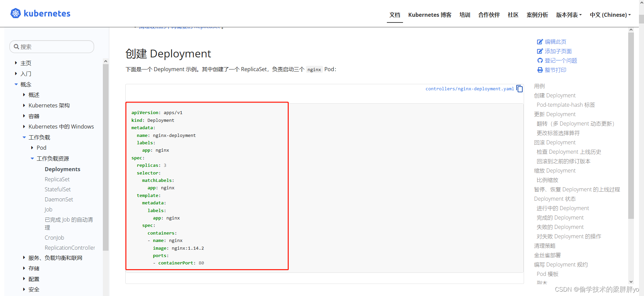Expand the 存储 sidebar section
This screenshot has height=296, width=644.
click(24, 268)
